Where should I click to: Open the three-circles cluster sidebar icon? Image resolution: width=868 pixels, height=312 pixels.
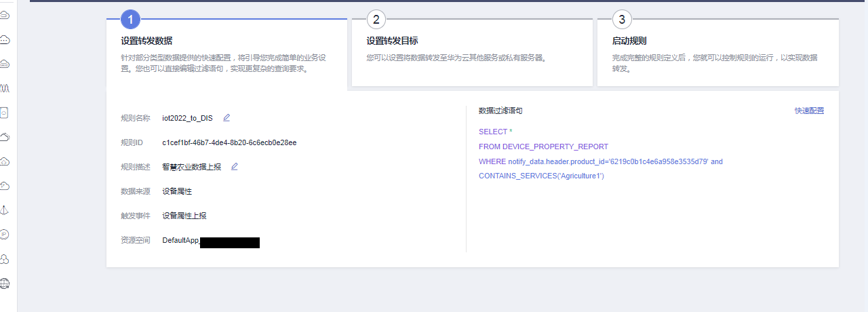5,259
